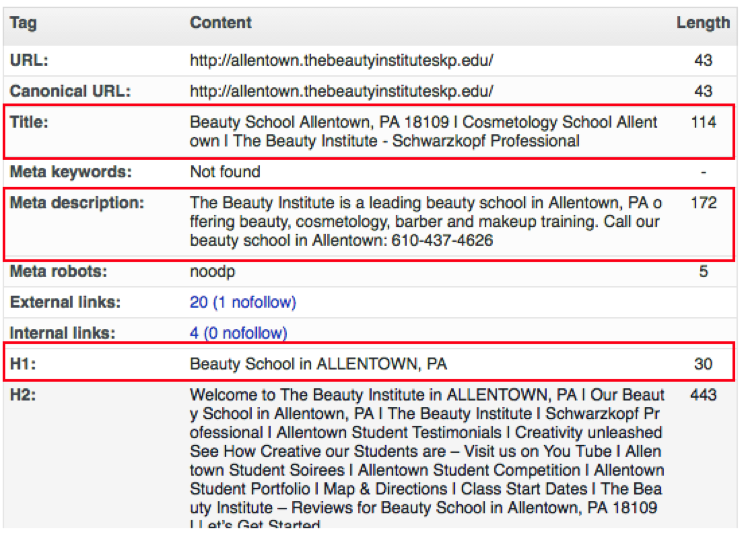The height and width of the screenshot is (537, 747).
Task: Click the H1 text "Beauty School in ALLENTOWN, PA"
Action: tap(318, 364)
